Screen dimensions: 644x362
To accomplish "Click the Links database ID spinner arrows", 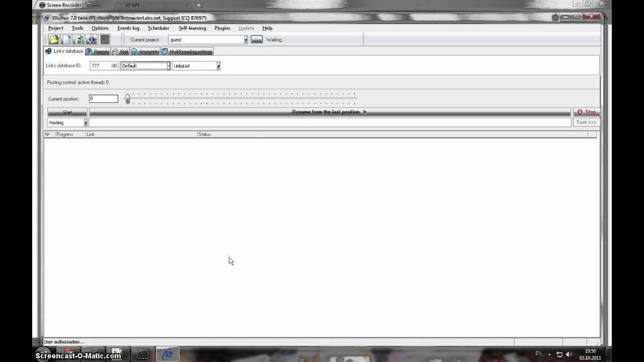I will (x=115, y=66).
